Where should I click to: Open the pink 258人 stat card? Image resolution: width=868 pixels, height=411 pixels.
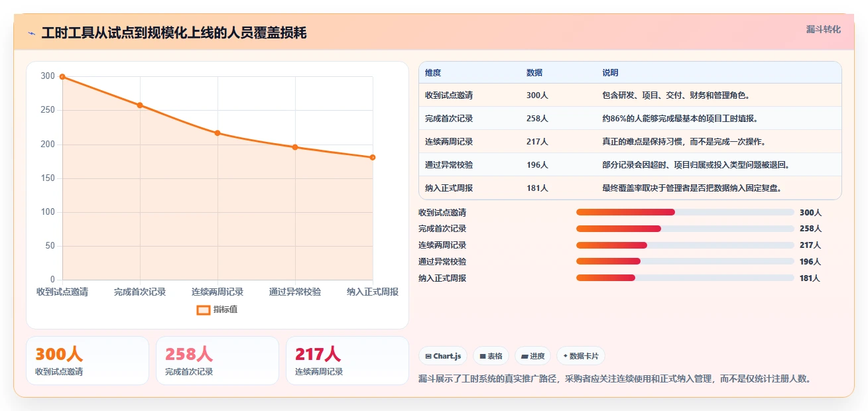[217, 361]
